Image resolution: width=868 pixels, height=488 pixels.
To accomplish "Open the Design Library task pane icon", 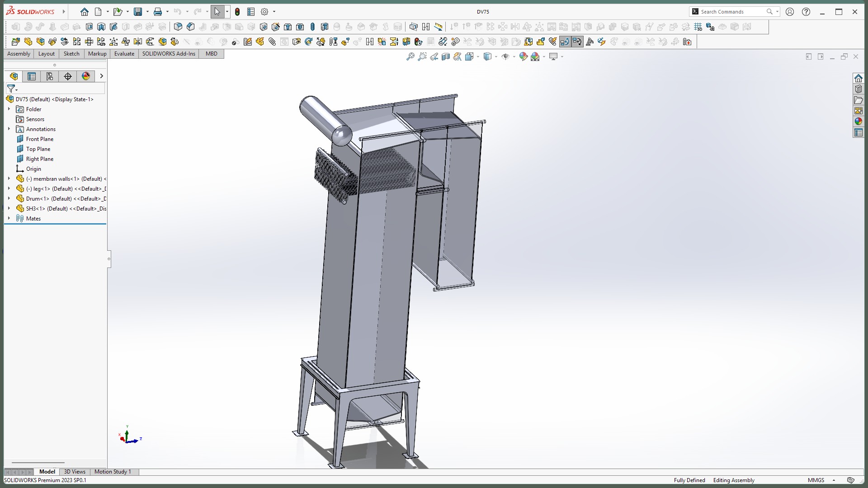I will click(858, 89).
